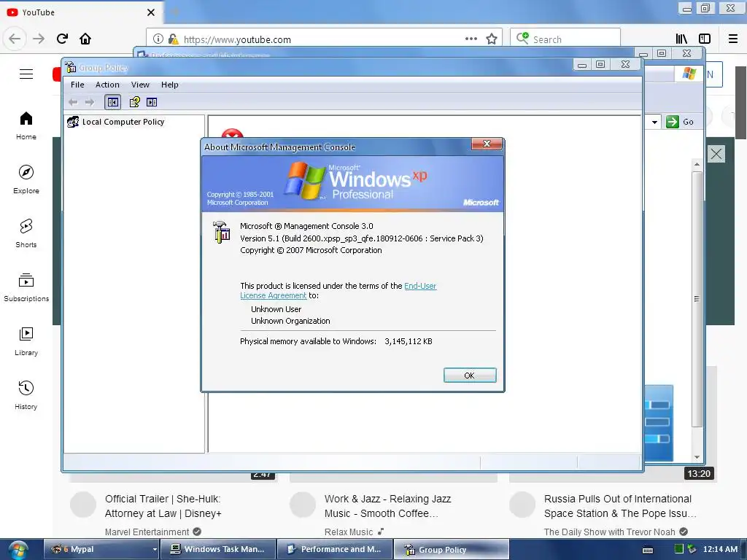Click the Help properties toolbar icon
The height and width of the screenshot is (560, 747).
coord(135,102)
